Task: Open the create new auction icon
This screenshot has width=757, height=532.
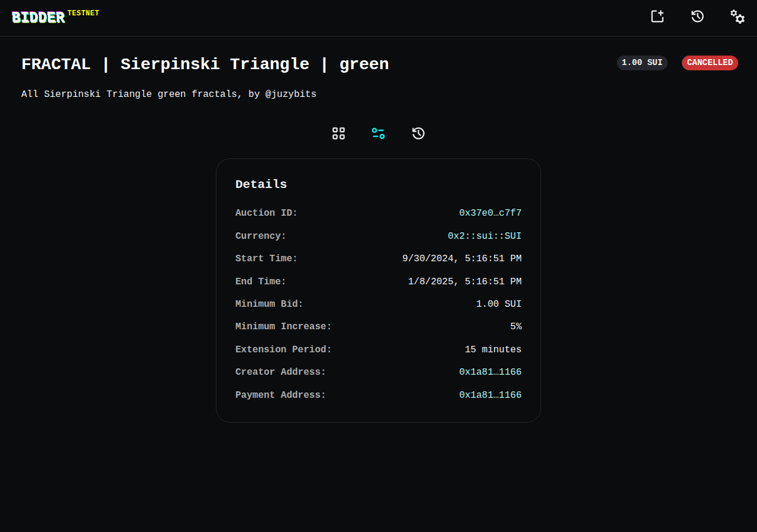Action: tap(658, 17)
